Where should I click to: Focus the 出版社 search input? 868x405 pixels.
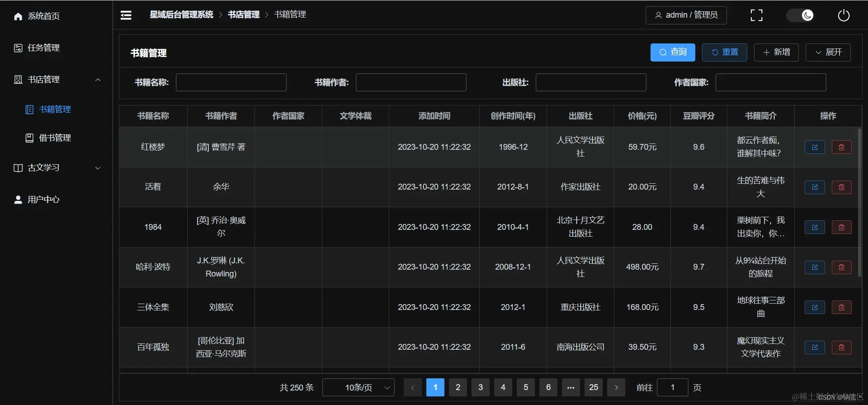coord(591,82)
